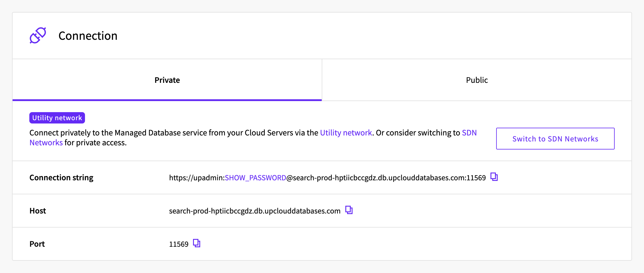Click the Port label

pyautogui.click(x=37, y=244)
